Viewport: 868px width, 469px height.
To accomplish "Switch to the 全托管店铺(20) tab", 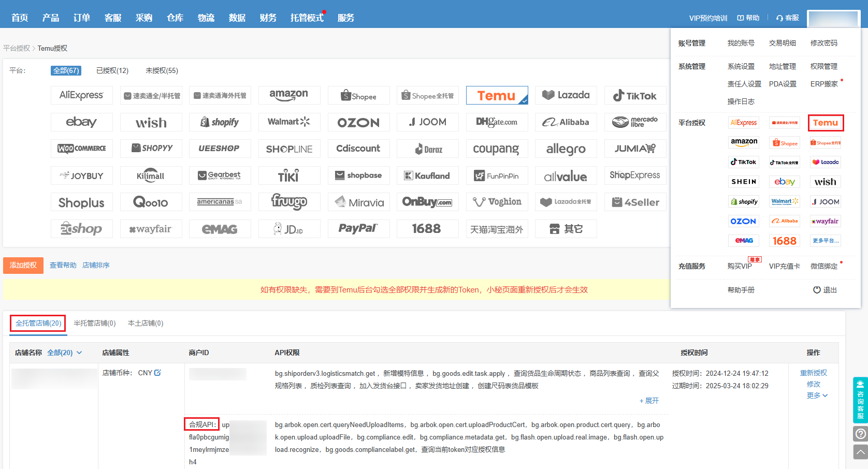I will 38,323.
